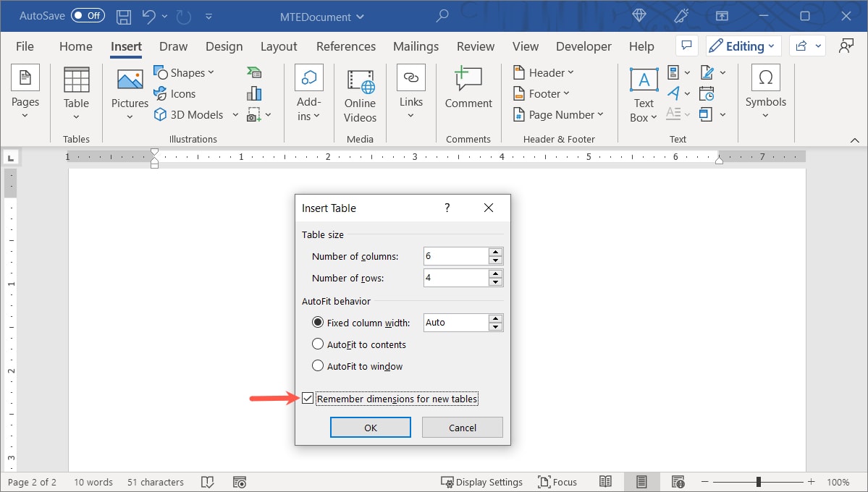Switch to the Mailings ribbon tab
868x492 pixels.
(x=416, y=46)
